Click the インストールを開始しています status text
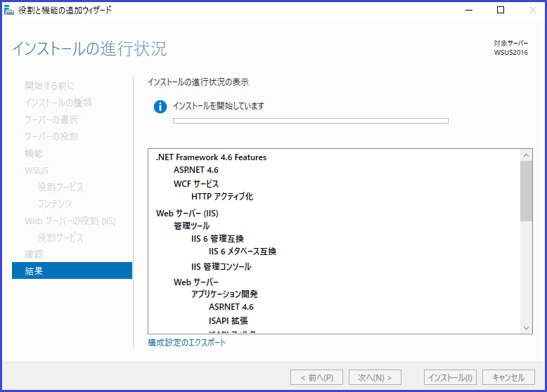The height and width of the screenshot is (392, 547). click(x=219, y=105)
